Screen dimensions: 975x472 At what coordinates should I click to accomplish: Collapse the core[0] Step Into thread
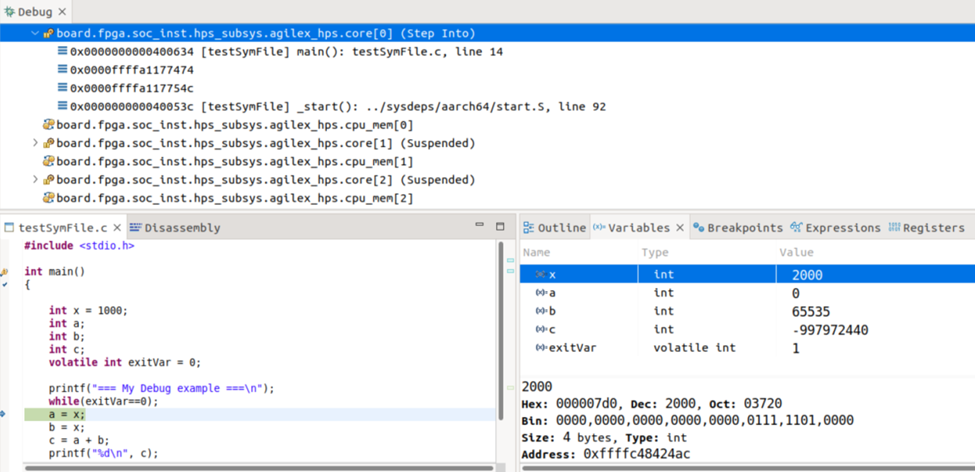pos(36,33)
